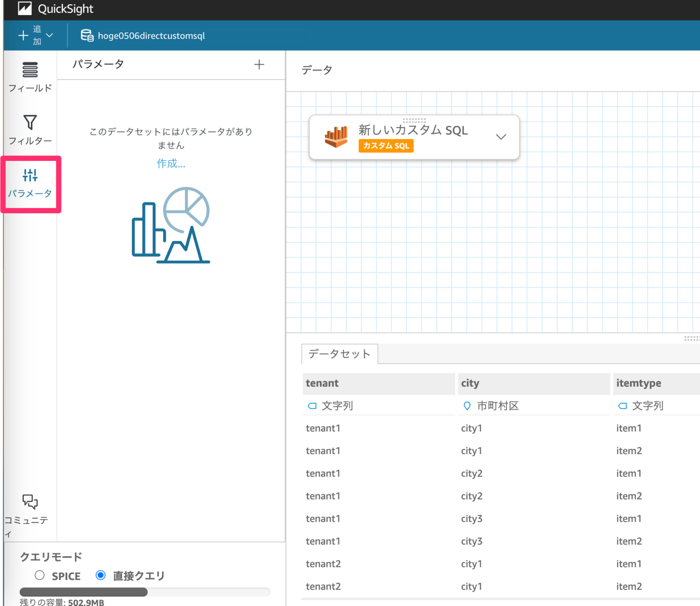
Task: Select the 直接クエリ query mode
Action: click(x=100, y=575)
